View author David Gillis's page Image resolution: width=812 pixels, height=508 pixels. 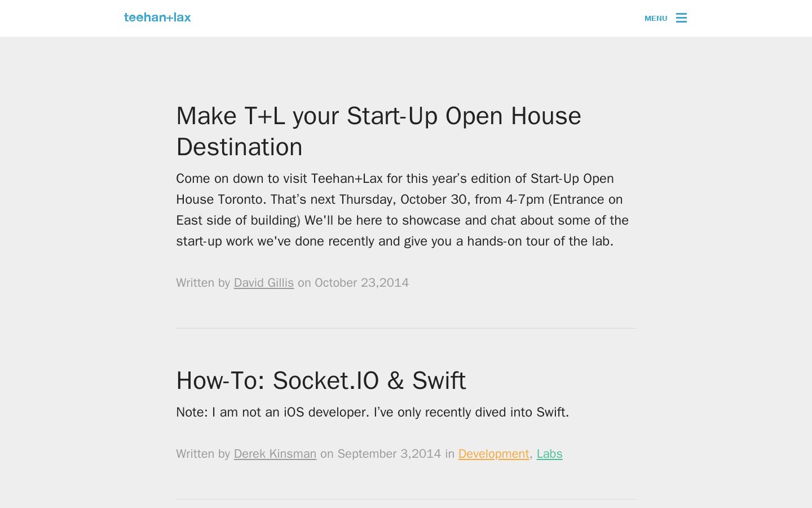click(x=264, y=283)
